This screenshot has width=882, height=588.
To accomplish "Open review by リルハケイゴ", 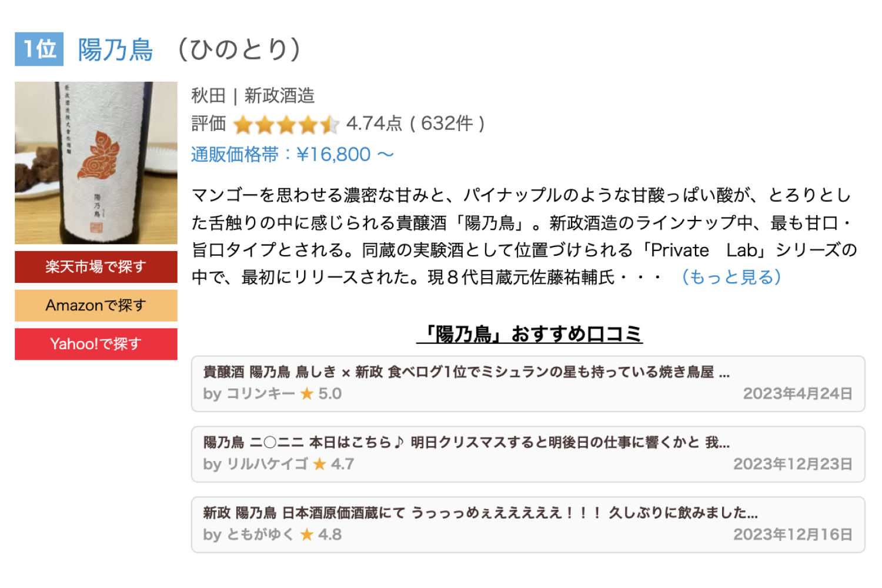I will (528, 454).
